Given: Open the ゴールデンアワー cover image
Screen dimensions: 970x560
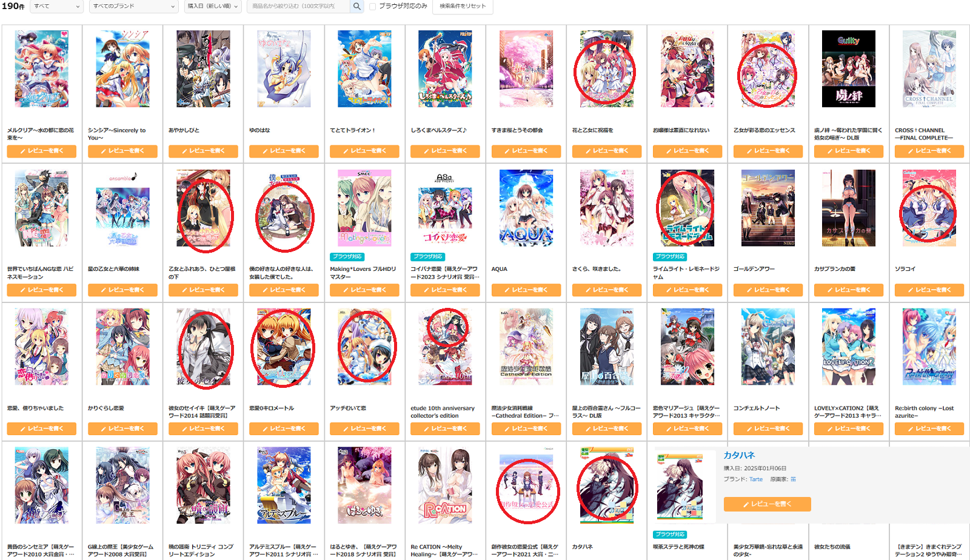Looking at the screenshot, I should 768,208.
